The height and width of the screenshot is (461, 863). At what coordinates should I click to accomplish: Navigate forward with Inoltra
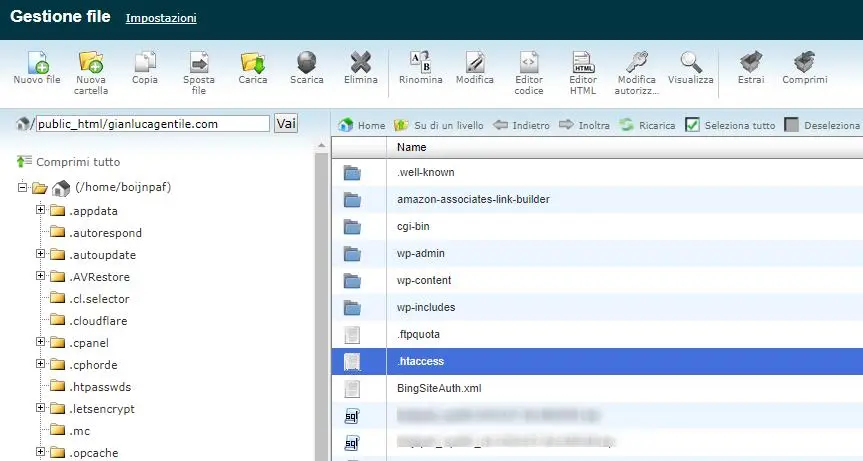tap(585, 125)
